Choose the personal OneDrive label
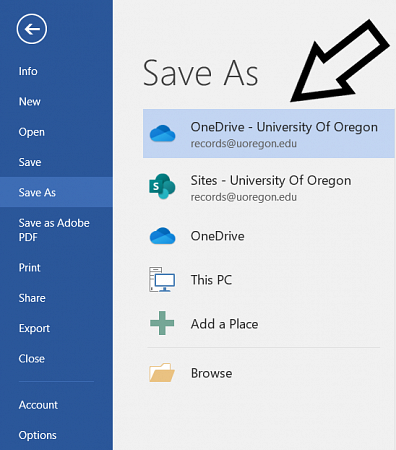Viewport: 396px width, 450px height. point(217,236)
